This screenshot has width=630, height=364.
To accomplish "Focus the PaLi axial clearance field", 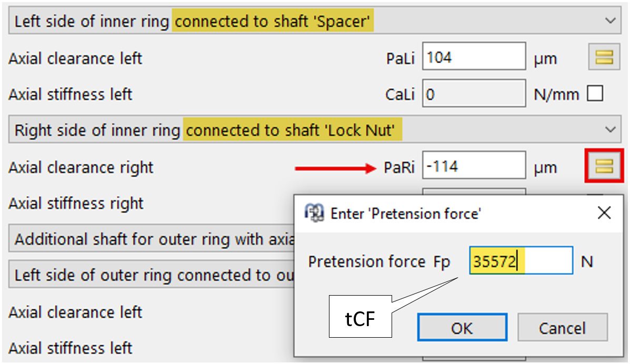I will coord(474,57).
